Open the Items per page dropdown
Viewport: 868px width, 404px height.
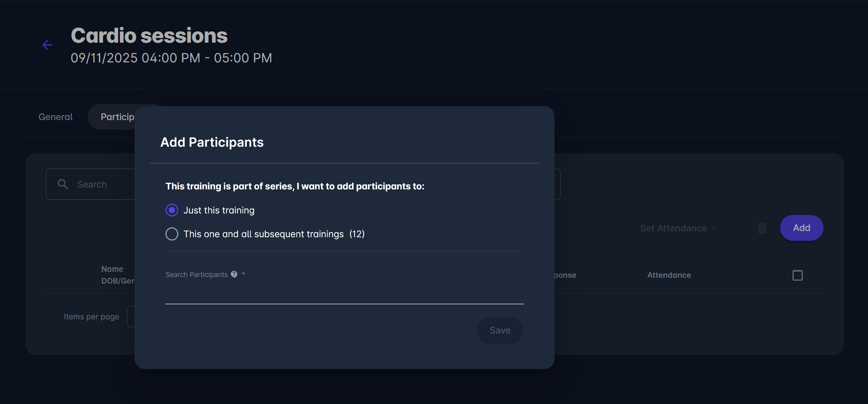click(131, 316)
